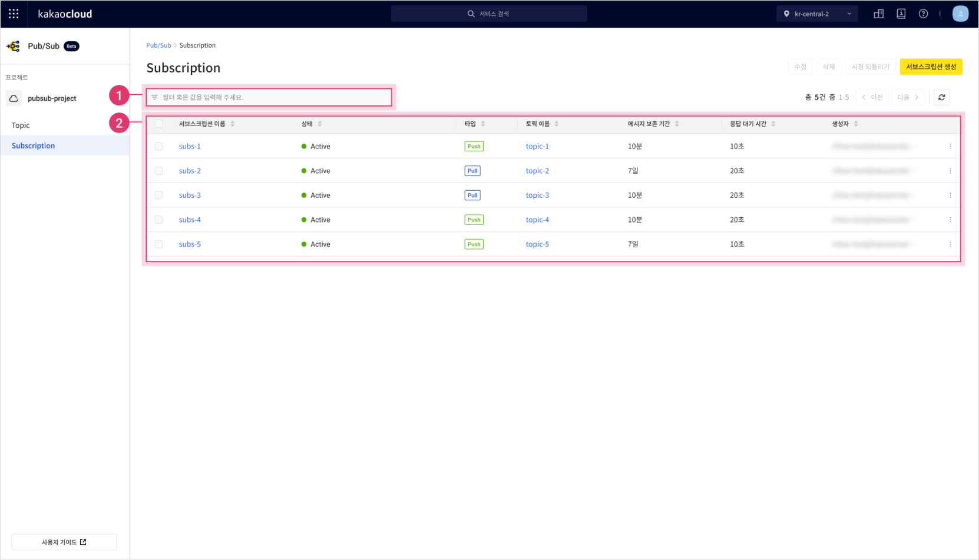Sort by 서브스크립션 이름 column
Screen dimensions: 979x560
[232, 124]
